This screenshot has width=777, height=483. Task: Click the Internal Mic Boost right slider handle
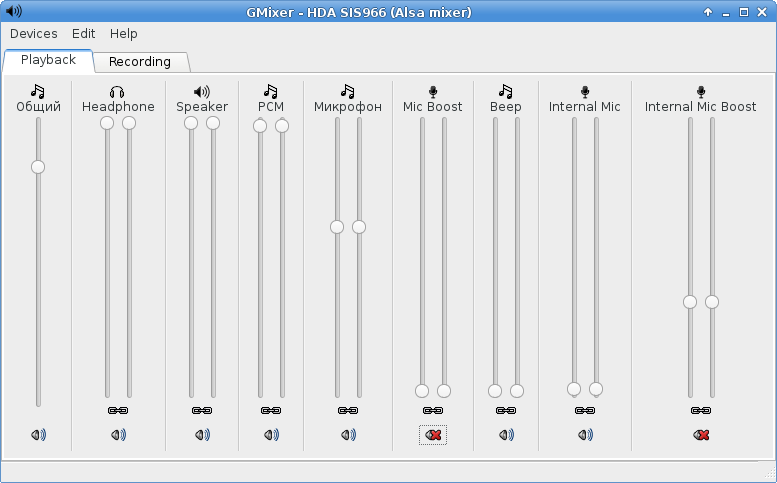click(x=712, y=302)
